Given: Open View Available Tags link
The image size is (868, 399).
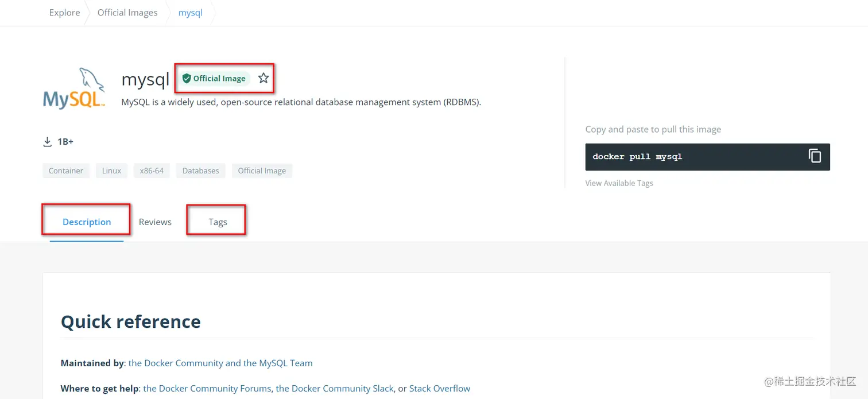Looking at the screenshot, I should tap(619, 183).
